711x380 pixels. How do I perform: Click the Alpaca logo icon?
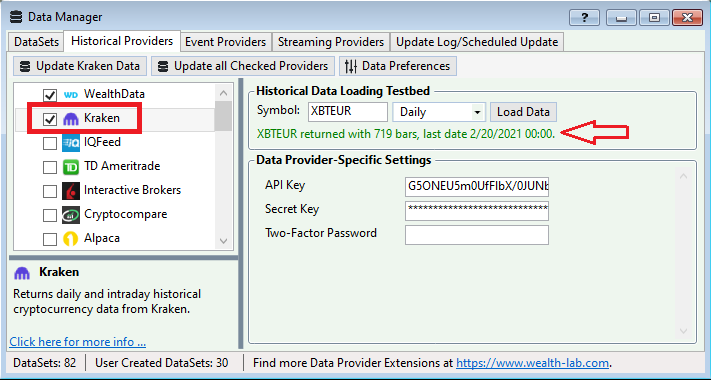71,239
